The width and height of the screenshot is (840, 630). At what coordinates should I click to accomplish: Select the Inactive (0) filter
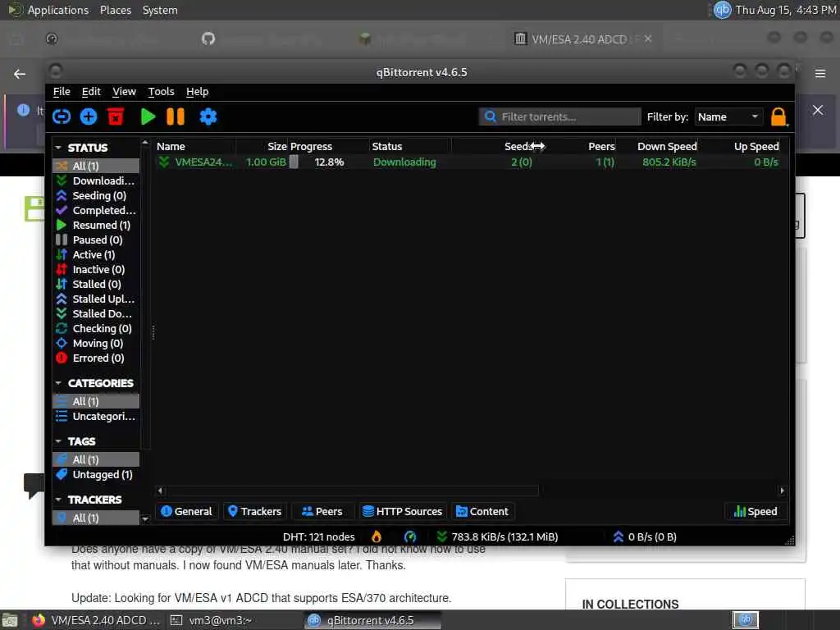[x=96, y=269]
